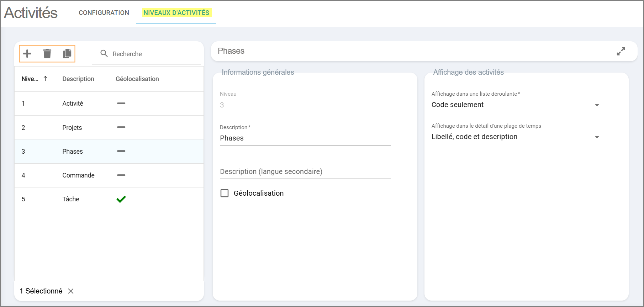644x307 pixels.
Task: Open the 'Affichage dans une liste déroulante' dropdown
Action: [x=516, y=105]
